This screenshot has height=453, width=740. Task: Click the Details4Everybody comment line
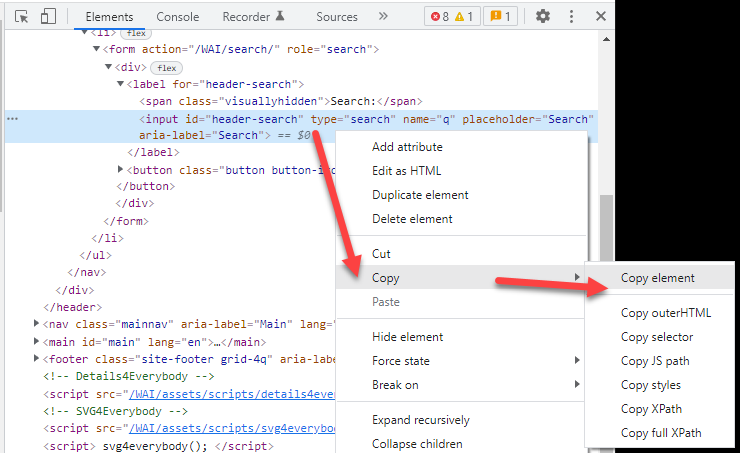128,376
